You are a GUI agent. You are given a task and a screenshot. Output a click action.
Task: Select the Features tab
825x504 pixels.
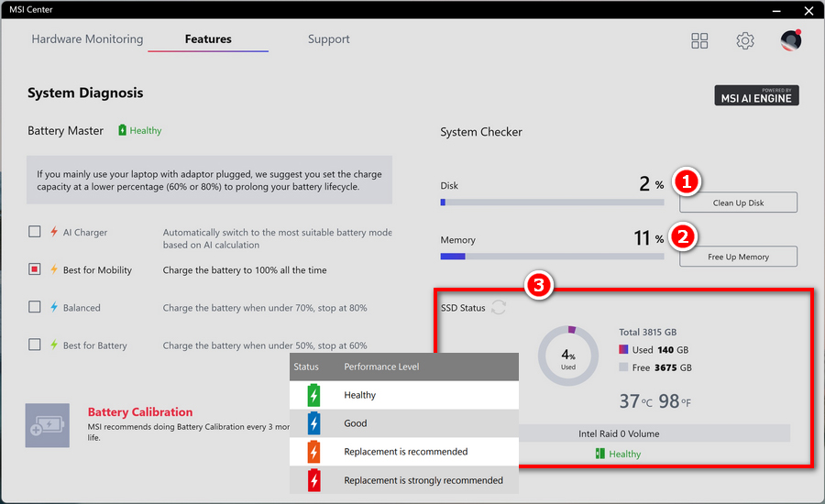click(x=208, y=38)
